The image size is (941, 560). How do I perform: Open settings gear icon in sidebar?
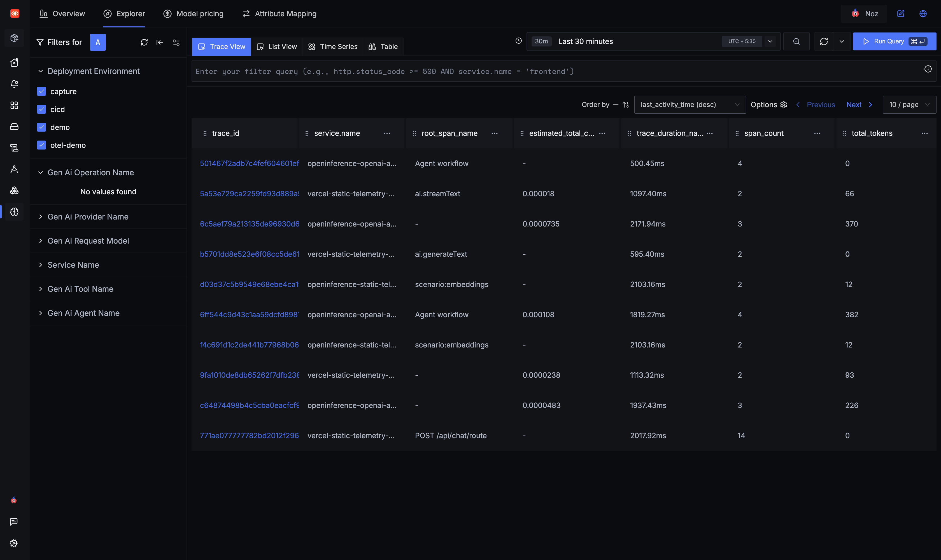tap(14, 543)
